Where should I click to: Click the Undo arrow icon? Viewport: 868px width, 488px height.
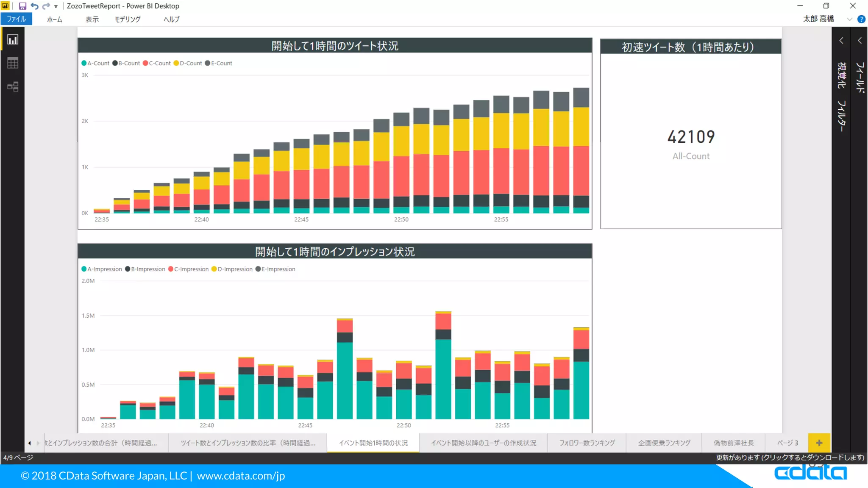pos(34,6)
